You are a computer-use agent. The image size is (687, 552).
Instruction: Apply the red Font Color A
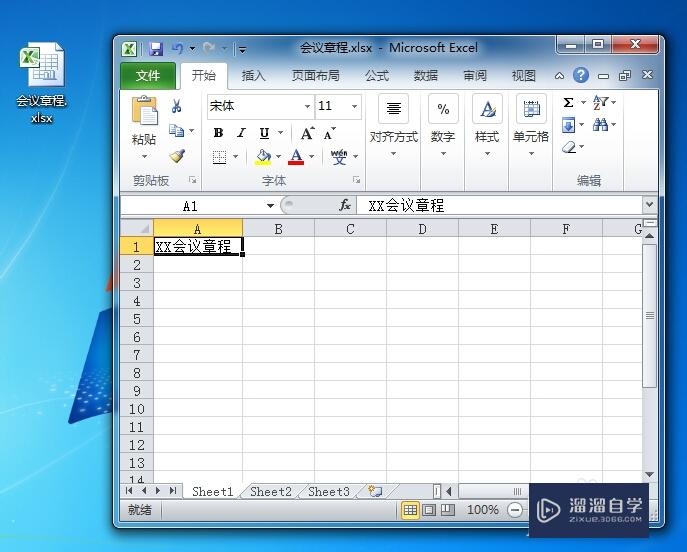(x=296, y=156)
